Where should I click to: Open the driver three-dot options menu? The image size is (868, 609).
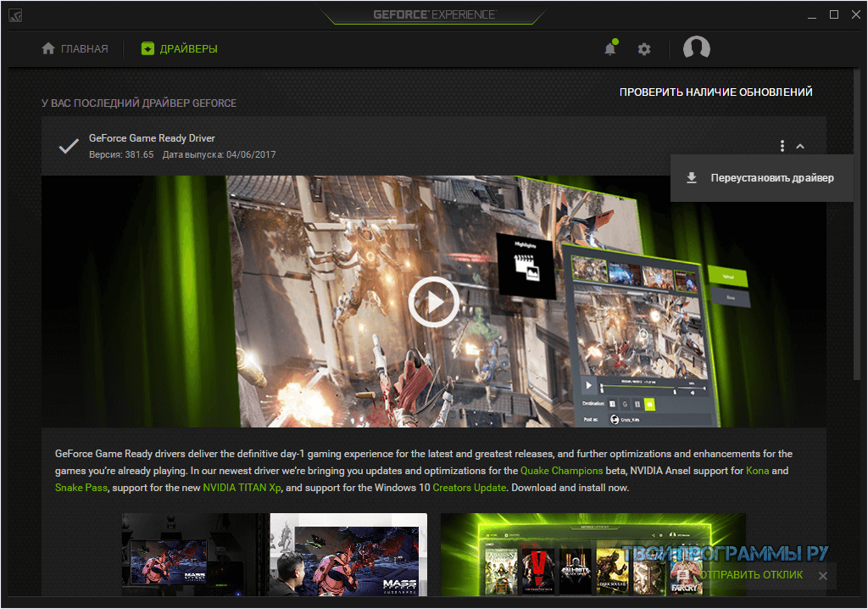(x=782, y=146)
